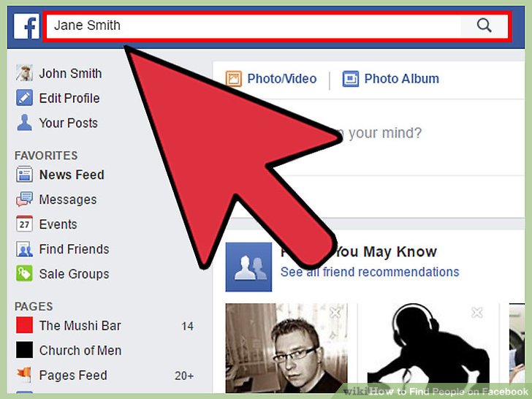Click the magnifying glass search button
This screenshot has width=532, height=399.
[x=484, y=26]
